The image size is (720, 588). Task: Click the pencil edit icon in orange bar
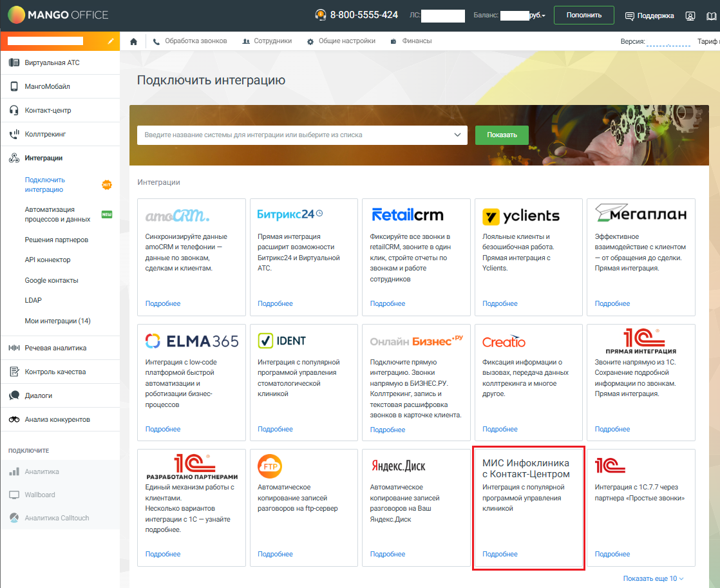[x=111, y=41]
